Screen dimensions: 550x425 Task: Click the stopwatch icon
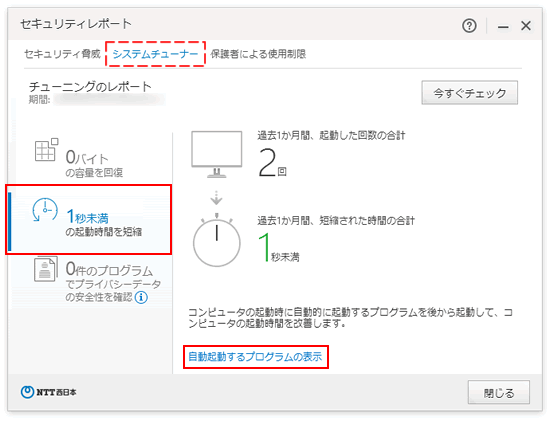pos(217,240)
